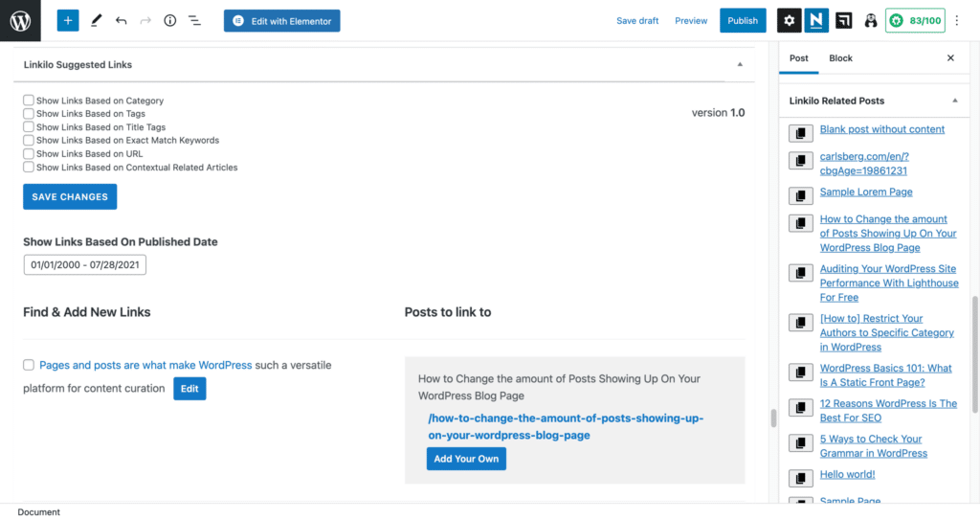The width and height of the screenshot is (980, 520).
Task: Tick the Pages and posts suggestion checkbox
Action: [28, 365]
